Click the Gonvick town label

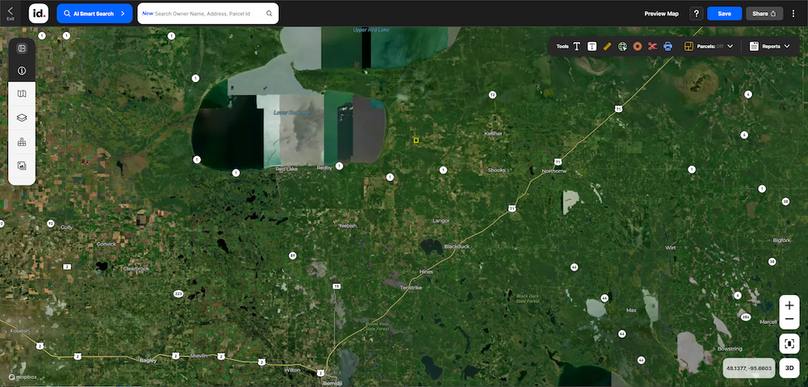click(106, 244)
